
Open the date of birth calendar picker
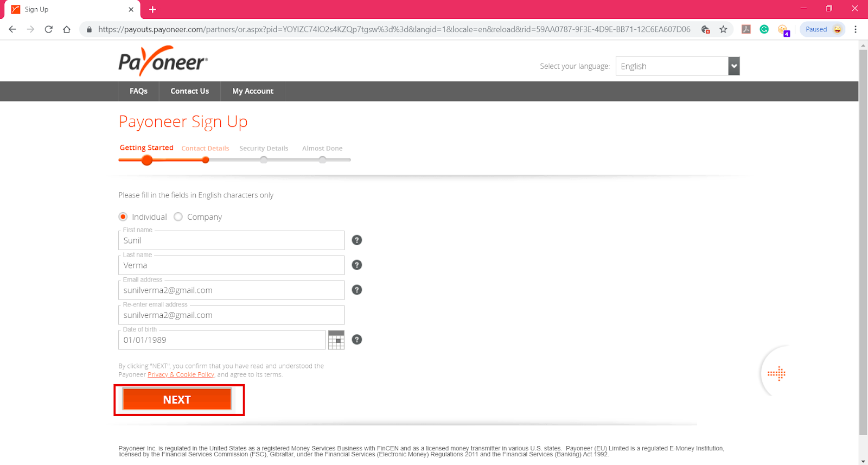336,340
